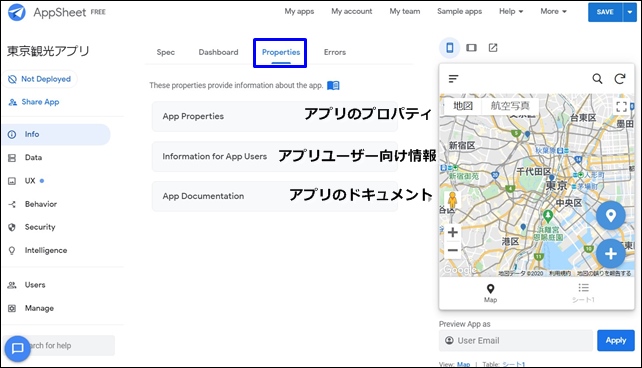Image resolution: width=642 pixels, height=368 pixels.
Task: Click the Apply button
Action: [x=616, y=341]
